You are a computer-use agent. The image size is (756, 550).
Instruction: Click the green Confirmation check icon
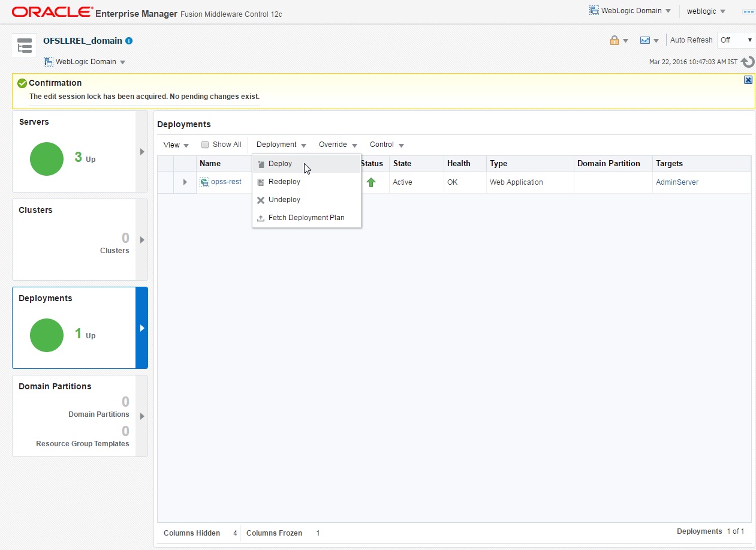22,83
